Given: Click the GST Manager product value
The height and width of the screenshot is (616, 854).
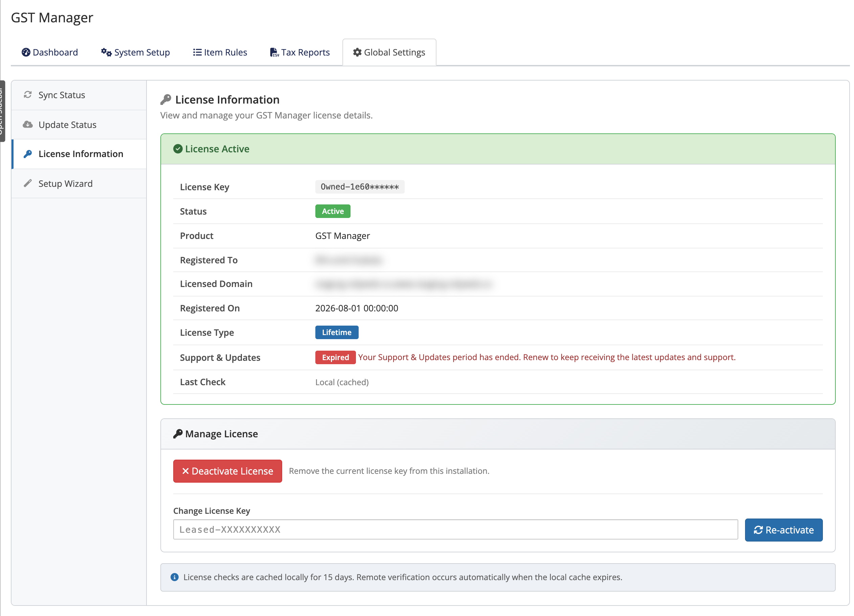Looking at the screenshot, I should point(342,236).
